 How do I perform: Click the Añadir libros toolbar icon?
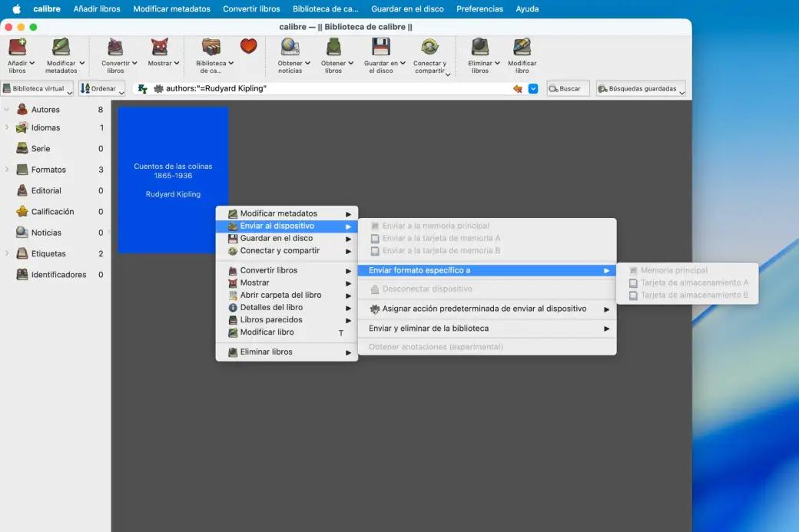[18, 48]
